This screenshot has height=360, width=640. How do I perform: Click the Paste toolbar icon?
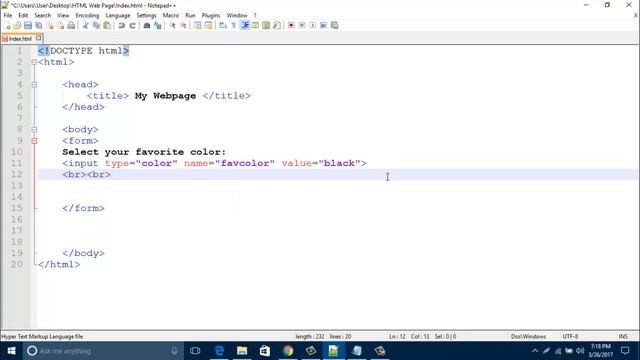(x=107, y=25)
